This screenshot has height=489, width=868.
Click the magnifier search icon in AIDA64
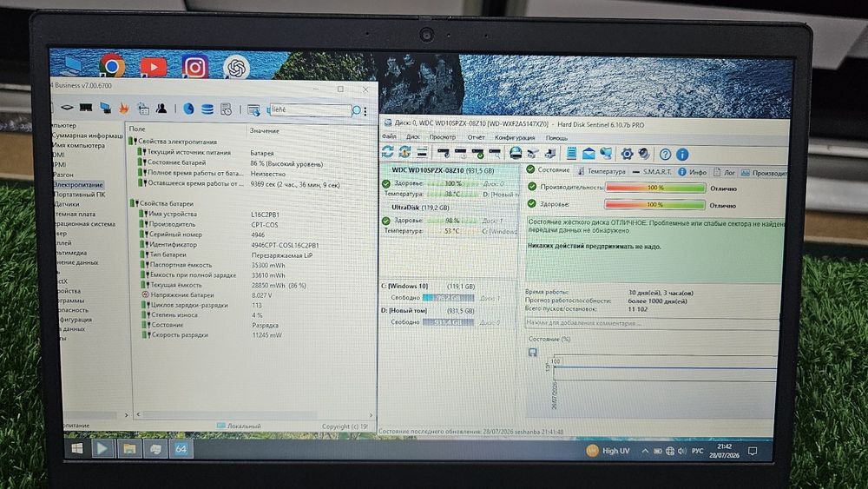(x=357, y=111)
